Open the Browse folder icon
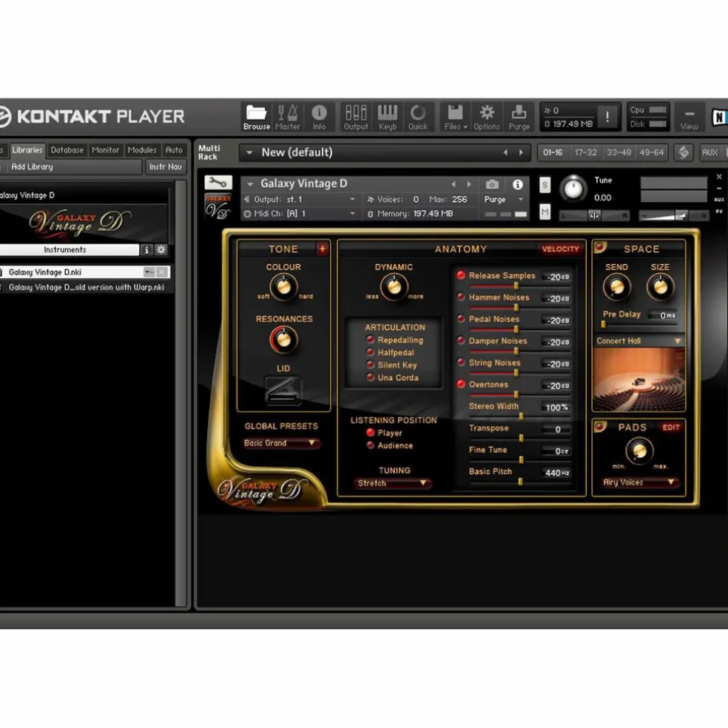The width and height of the screenshot is (728, 728). [256, 117]
